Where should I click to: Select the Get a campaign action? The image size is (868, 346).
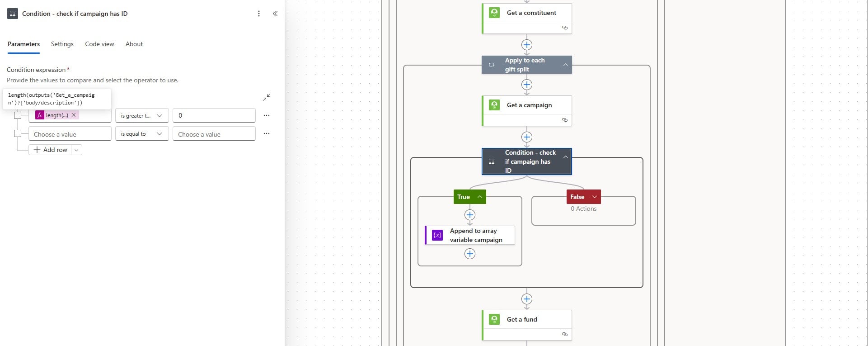(527, 111)
